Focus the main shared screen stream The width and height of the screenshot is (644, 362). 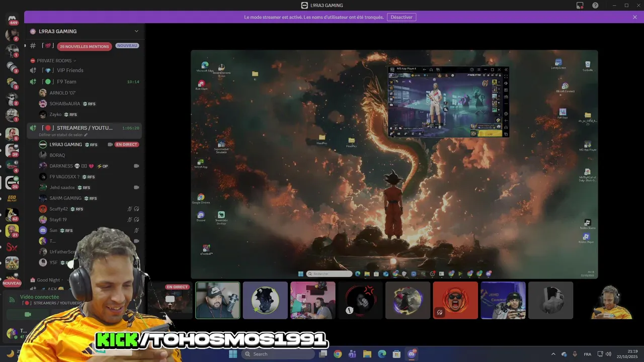pos(394,164)
